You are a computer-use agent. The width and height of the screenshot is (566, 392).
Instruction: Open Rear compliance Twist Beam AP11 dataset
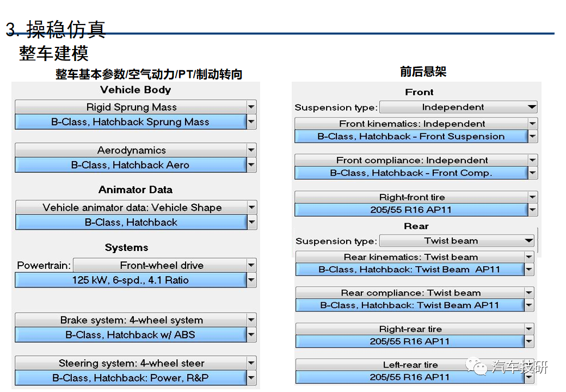(409, 305)
